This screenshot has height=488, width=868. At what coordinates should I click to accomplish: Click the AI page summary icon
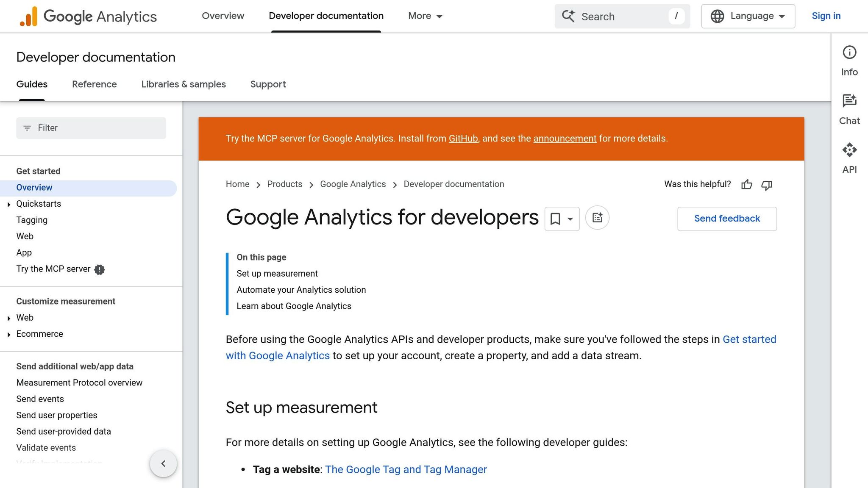coord(597,217)
